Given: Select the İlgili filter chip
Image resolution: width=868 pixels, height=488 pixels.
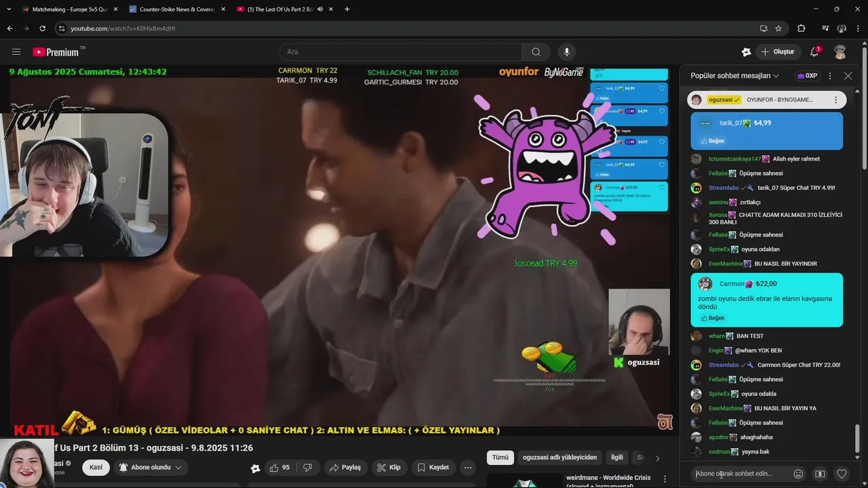Looking at the screenshot, I should pyautogui.click(x=616, y=457).
